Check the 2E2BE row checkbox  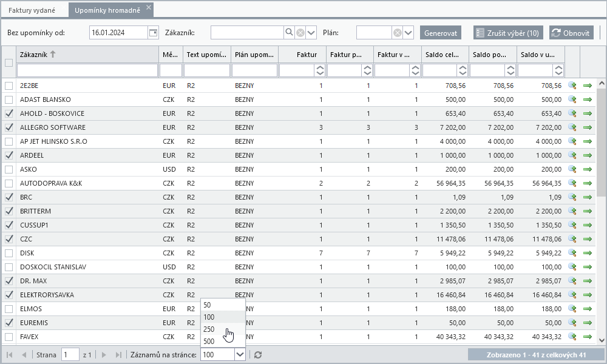point(9,86)
